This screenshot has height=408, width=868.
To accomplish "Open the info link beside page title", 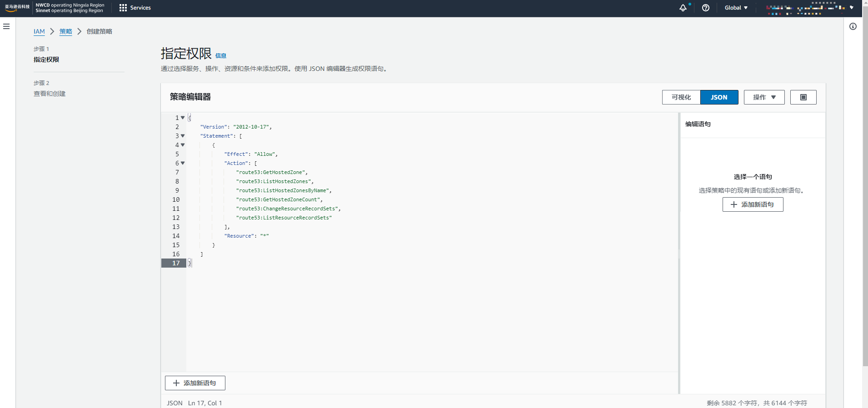I will pos(221,56).
